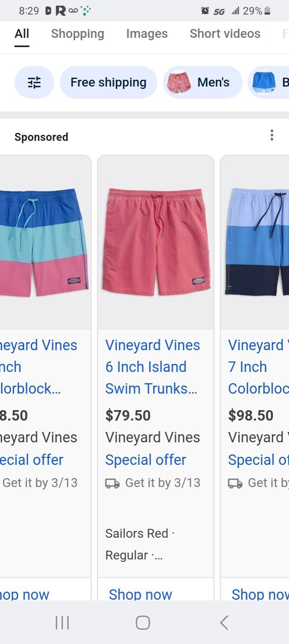
Task: Tap the Android back arrow
Action: [x=224, y=623]
